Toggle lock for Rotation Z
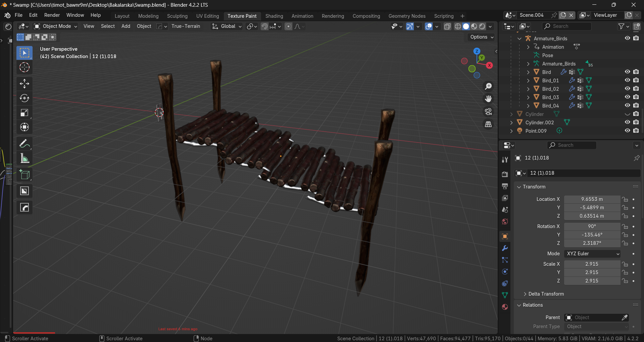 coord(625,243)
